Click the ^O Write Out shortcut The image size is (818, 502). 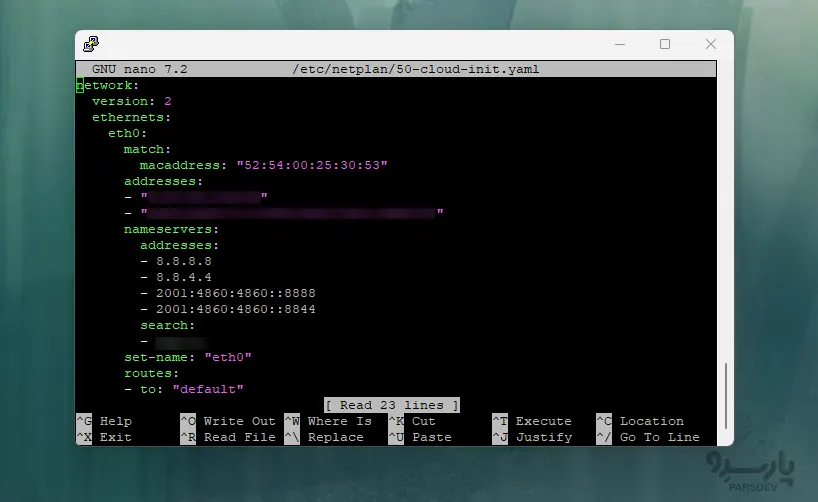228,421
